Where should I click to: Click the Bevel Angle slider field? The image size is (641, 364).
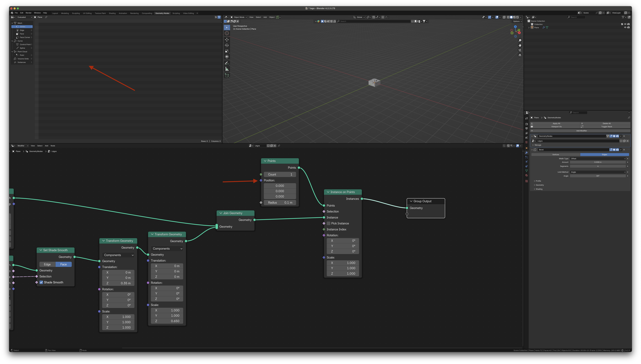(598, 176)
